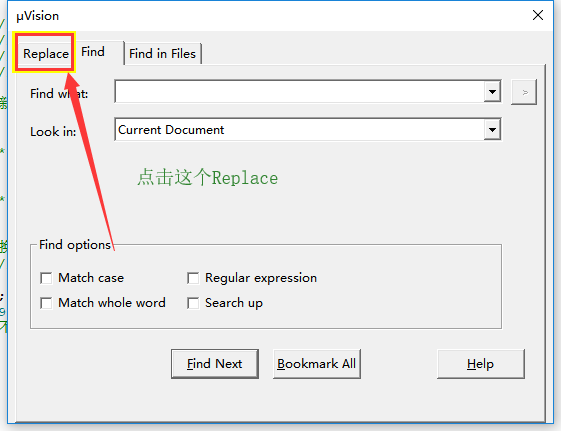This screenshot has width=561, height=431.
Task: Click the Find Next button
Action: 215,364
